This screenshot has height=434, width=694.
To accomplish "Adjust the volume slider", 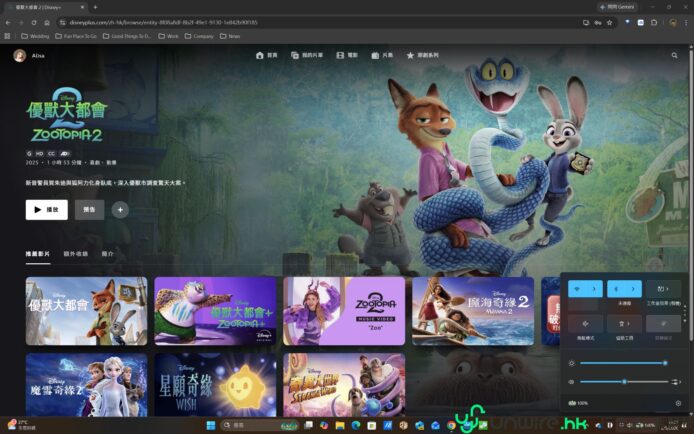I will 624,382.
